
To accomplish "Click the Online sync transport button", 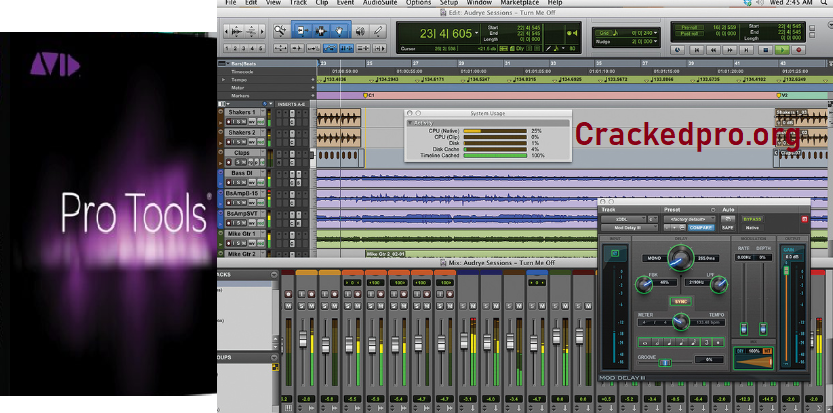I will click(x=678, y=50).
